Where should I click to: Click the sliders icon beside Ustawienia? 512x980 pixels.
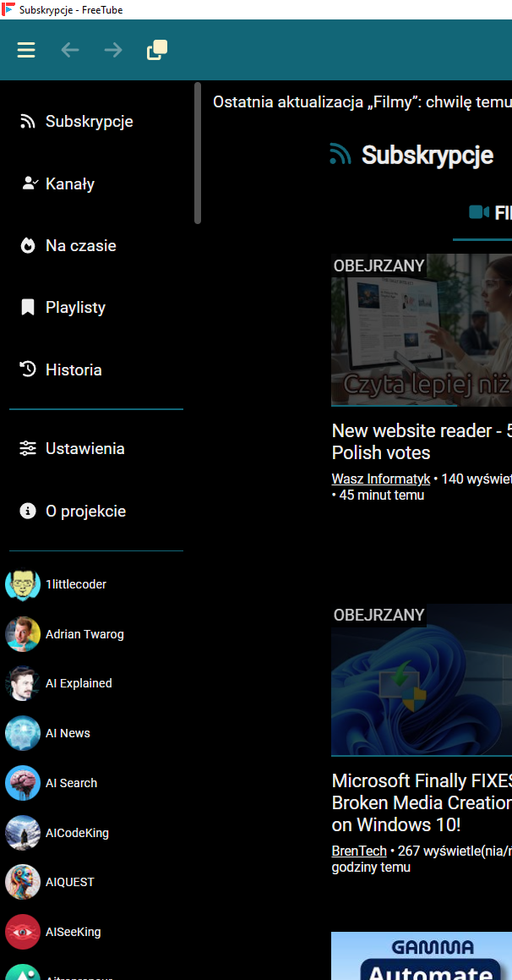click(28, 449)
